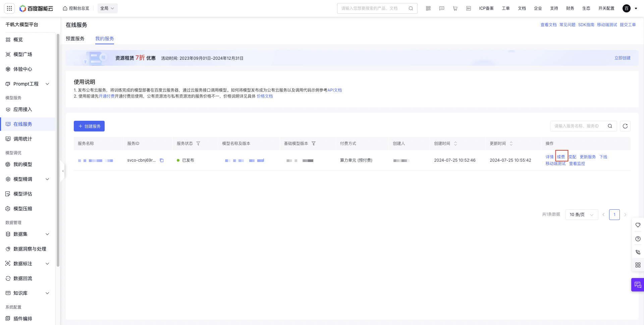Open the 全局 region dropdown
The image size is (644, 325).
108,8
